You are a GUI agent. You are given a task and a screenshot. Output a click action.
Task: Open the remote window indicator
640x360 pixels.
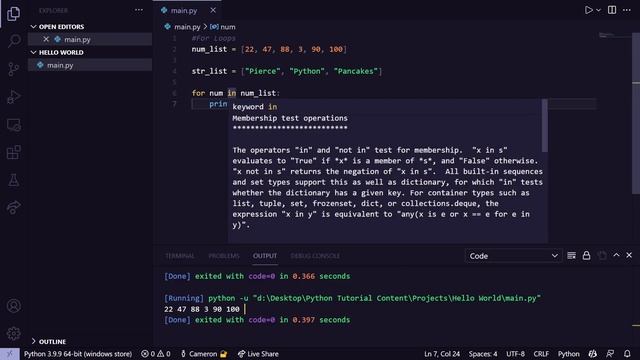[9, 354]
